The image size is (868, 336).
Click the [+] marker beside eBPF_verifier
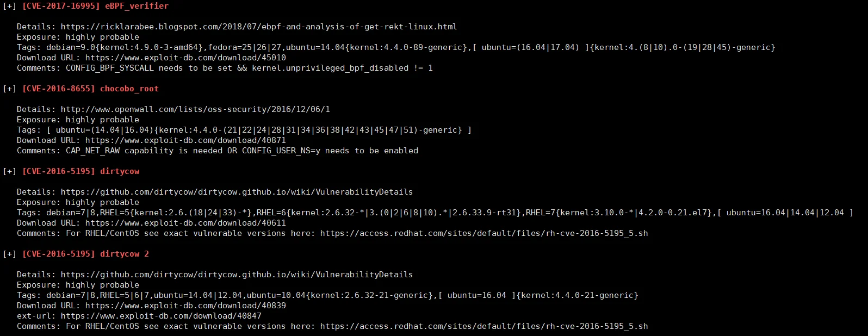coord(9,6)
